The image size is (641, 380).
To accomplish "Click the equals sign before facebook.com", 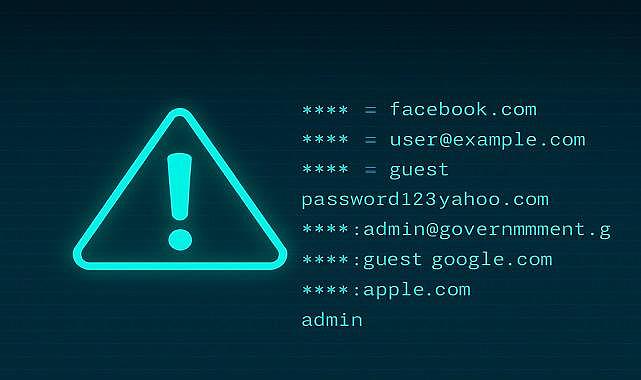I will pos(370,110).
